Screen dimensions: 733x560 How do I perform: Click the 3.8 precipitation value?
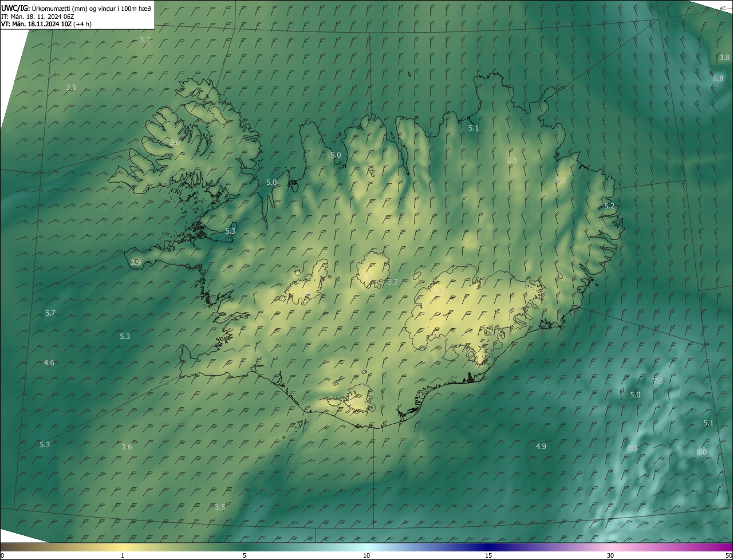pyautogui.click(x=724, y=57)
